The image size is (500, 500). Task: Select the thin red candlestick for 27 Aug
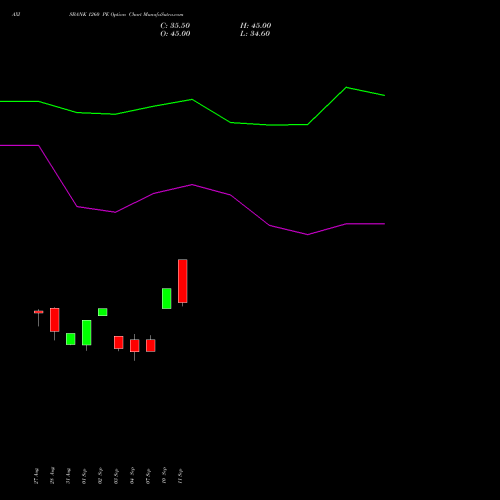coord(39,312)
